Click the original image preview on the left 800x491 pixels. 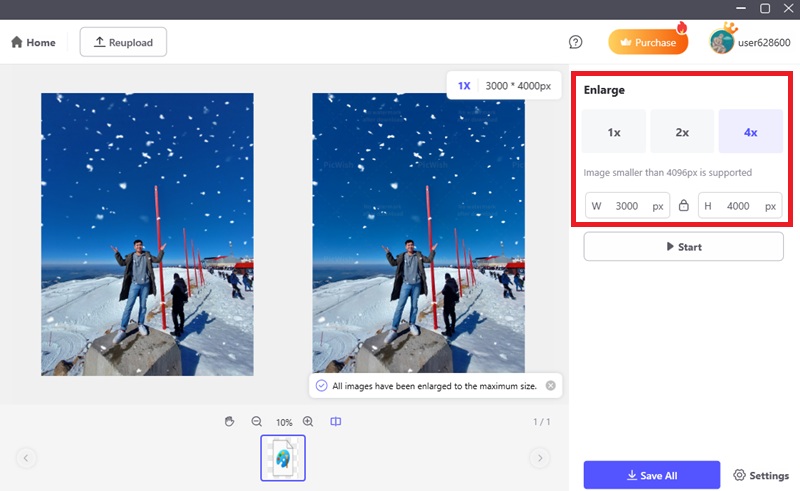(x=147, y=234)
